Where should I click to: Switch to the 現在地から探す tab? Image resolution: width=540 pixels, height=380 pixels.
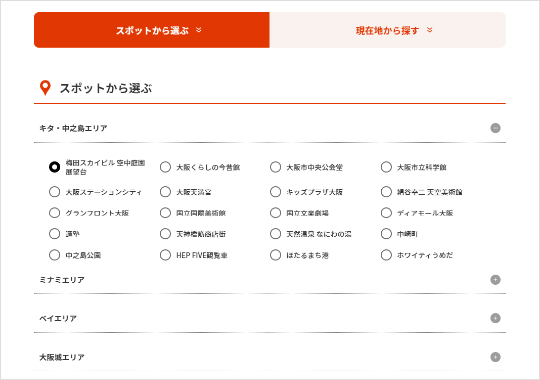coord(387,30)
